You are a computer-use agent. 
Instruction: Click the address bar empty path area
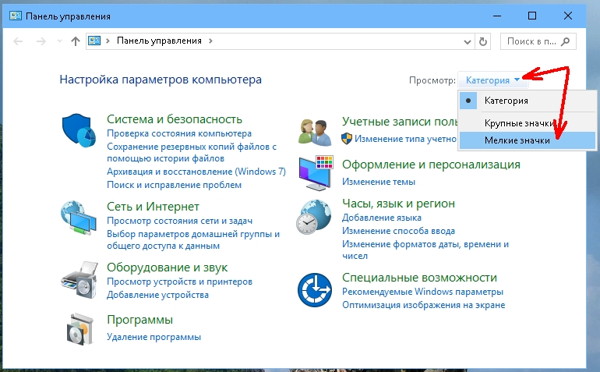(x=337, y=41)
